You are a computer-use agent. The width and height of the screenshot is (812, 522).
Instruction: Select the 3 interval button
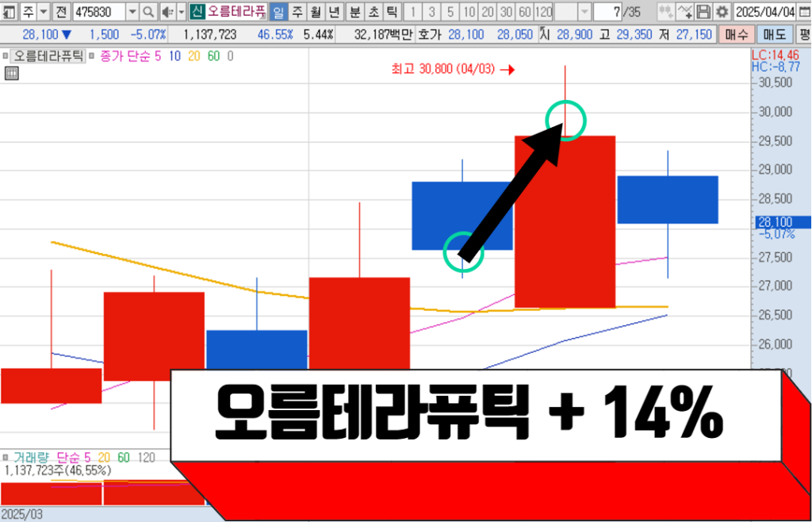click(431, 11)
